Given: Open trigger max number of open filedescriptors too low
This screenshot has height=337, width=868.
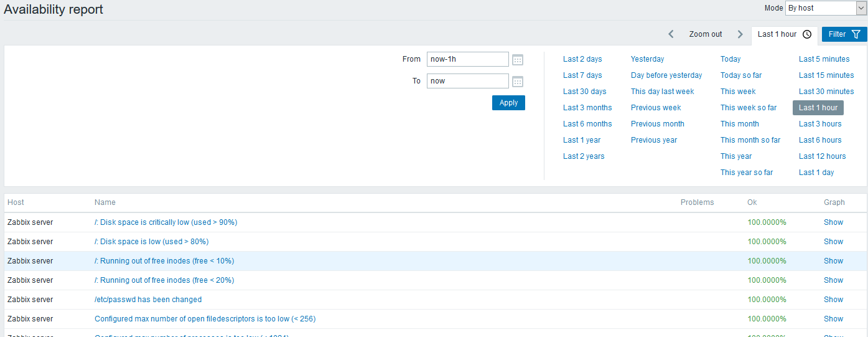Looking at the screenshot, I should point(205,319).
